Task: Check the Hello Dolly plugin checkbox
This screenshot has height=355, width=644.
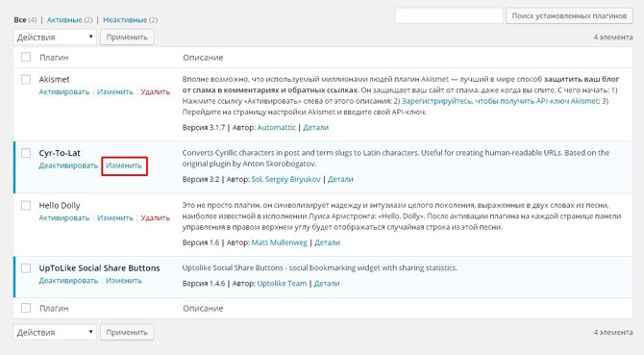Action: (26, 205)
